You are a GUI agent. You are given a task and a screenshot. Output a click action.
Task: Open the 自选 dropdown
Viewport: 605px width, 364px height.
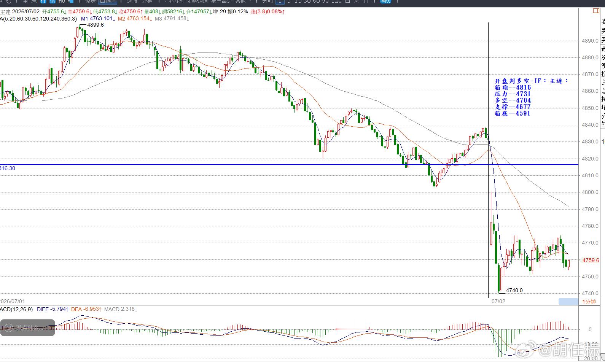[108, 2]
